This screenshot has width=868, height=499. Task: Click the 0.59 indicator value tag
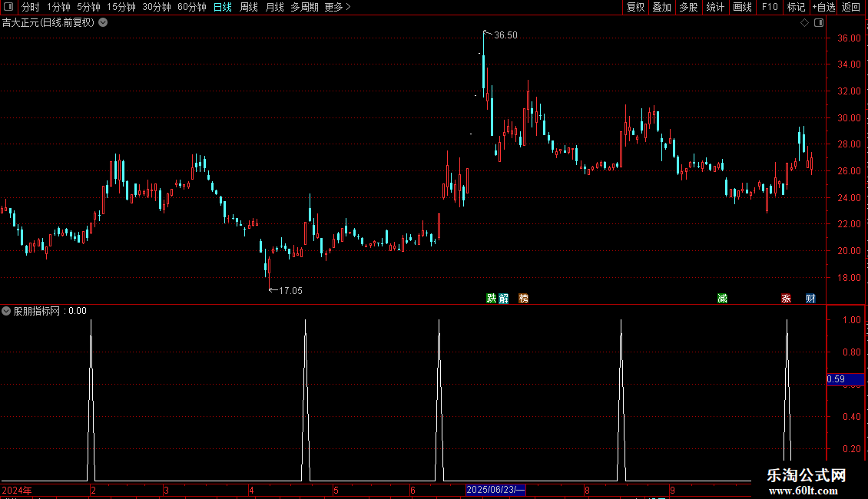click(845, 379)
